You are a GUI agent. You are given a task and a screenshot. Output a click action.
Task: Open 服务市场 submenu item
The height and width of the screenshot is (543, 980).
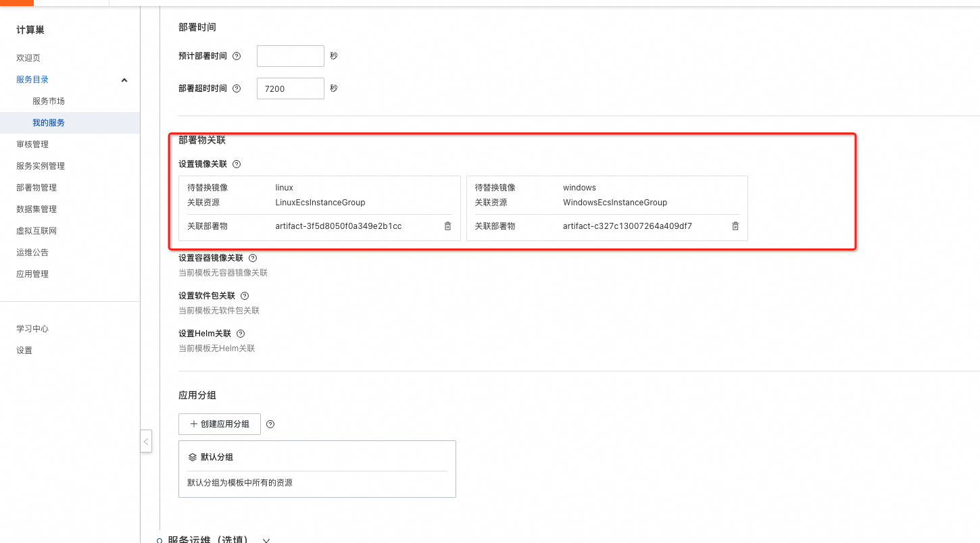(49, 101)
